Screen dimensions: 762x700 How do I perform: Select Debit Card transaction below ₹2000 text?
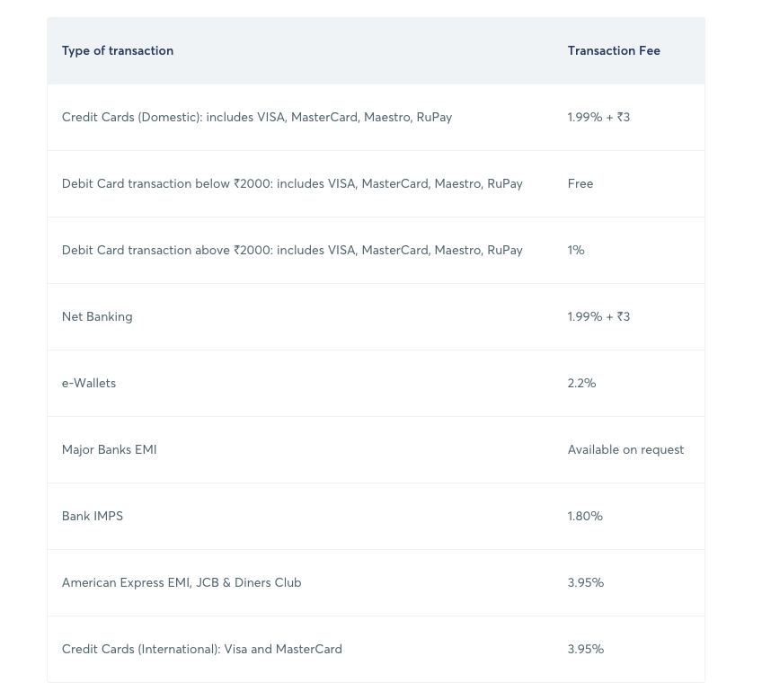pyautogui.click(x=292, y=184)
